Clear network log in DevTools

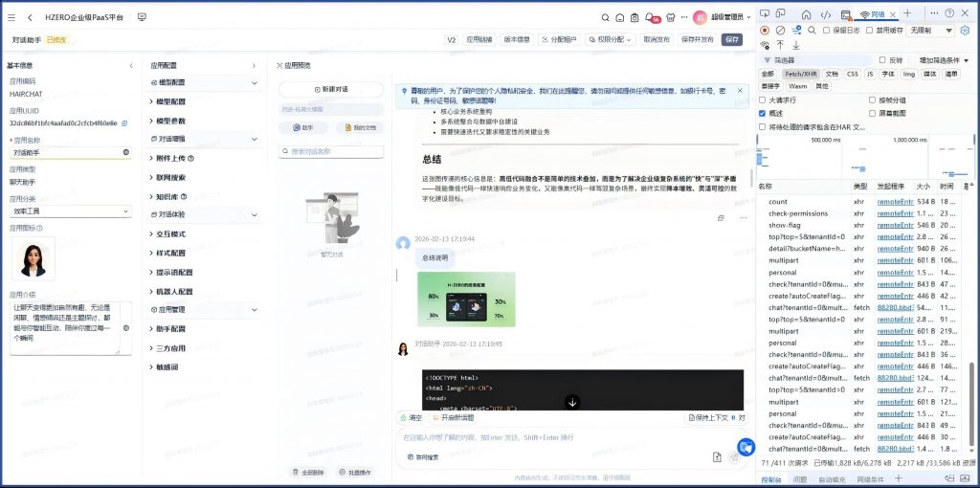tap(780, 30)
